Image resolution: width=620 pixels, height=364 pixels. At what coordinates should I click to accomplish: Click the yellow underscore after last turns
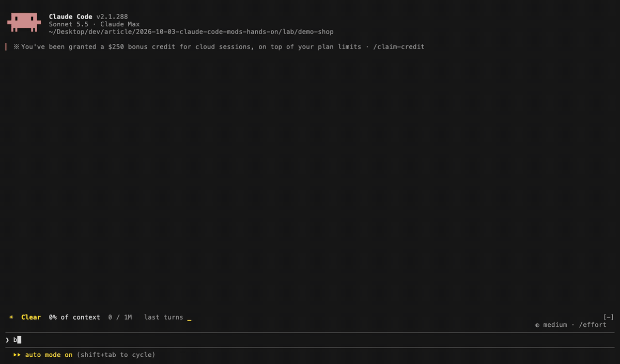pyautogui.click(x=189, y=320)
